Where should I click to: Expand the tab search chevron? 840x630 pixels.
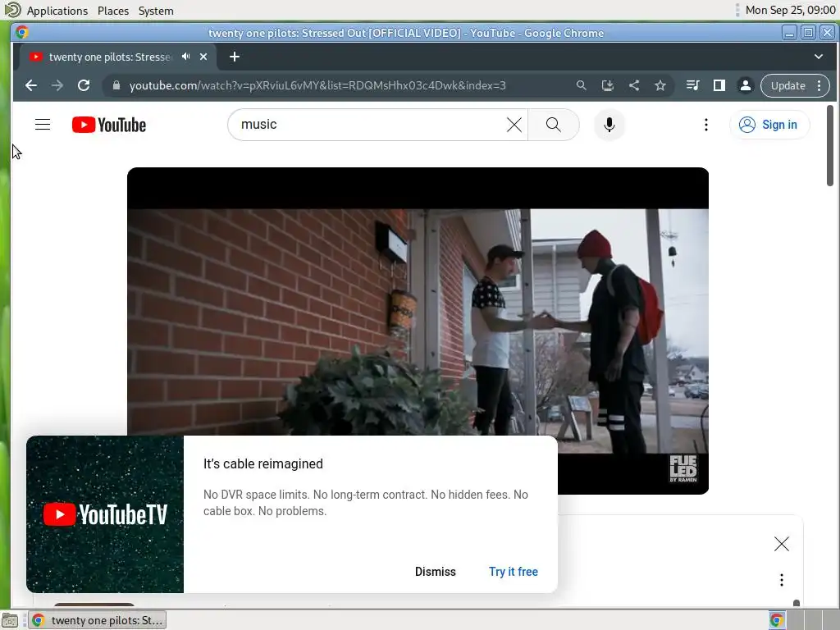coord(818,57)
